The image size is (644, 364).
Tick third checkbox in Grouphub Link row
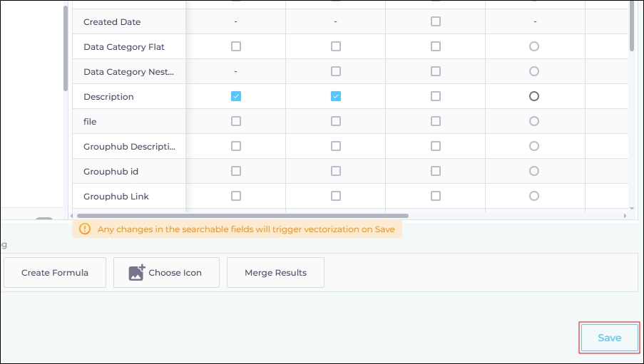pos(436,196)
